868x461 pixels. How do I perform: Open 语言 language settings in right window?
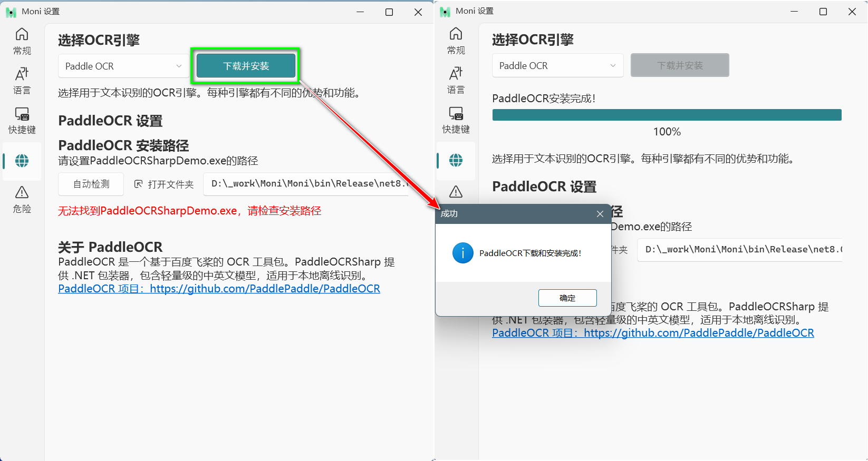tap(456, 80)
